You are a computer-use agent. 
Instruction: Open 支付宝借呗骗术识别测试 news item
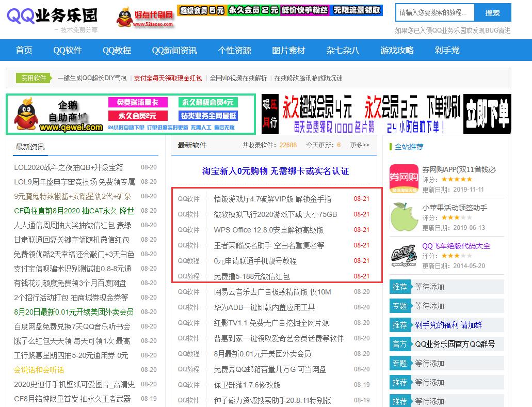tap(73, 269)
